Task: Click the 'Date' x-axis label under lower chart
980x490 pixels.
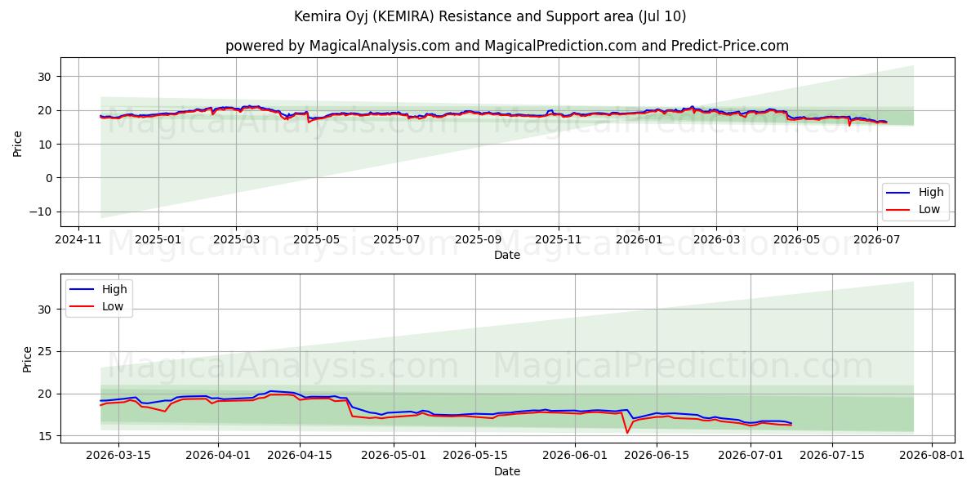Action: [x=507, y=471]
